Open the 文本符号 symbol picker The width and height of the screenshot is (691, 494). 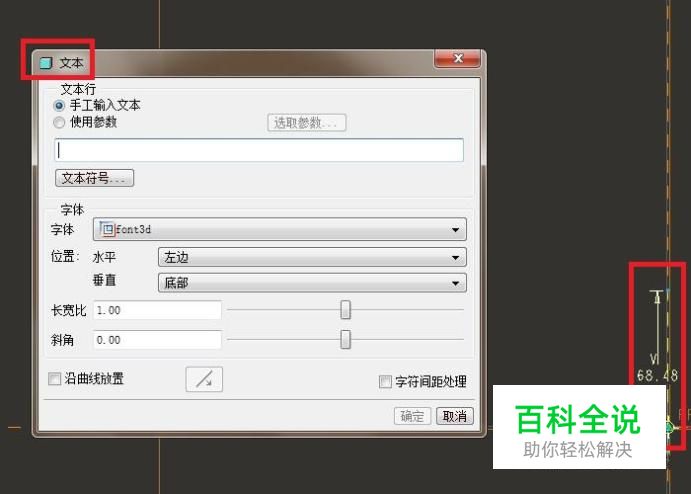point(94,178)
